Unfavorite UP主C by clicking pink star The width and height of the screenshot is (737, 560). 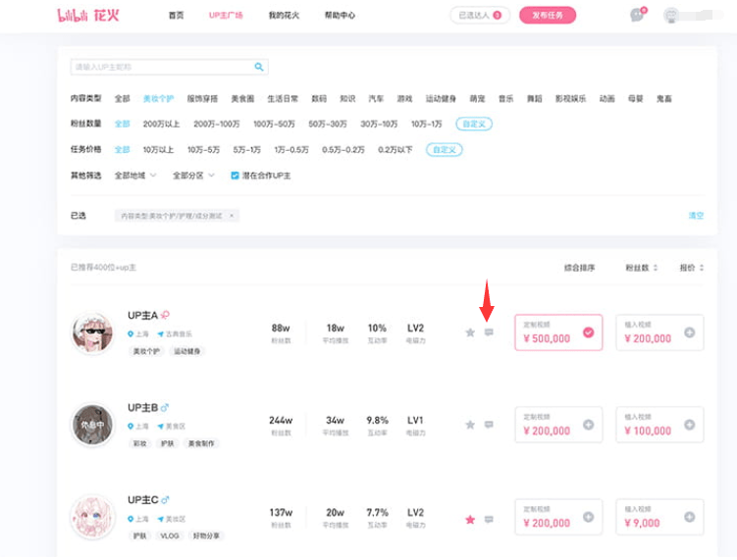click(470, 520)
